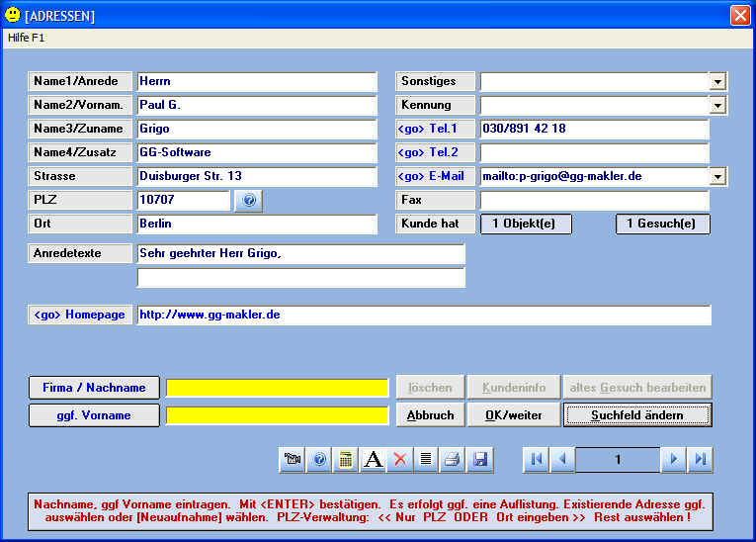This screenshot has width=756, height=542.
Task: Click the smiley icon in the title bar
Action: coord(12,15)
